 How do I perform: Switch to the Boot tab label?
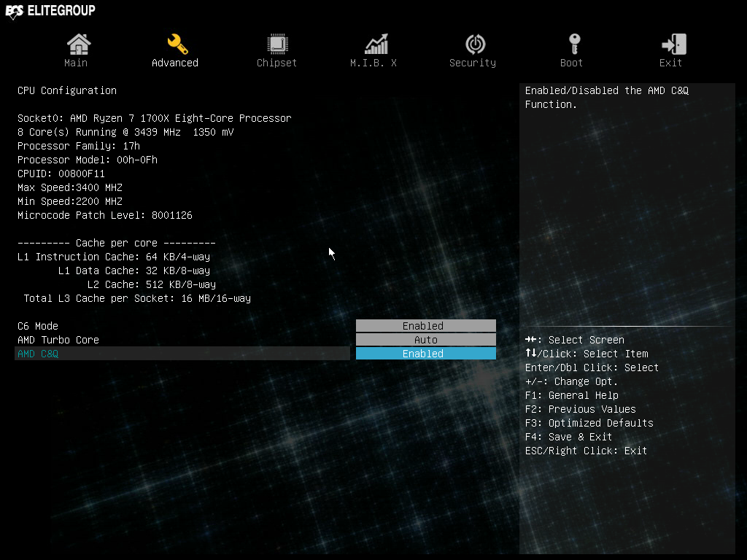pos(571,63)
